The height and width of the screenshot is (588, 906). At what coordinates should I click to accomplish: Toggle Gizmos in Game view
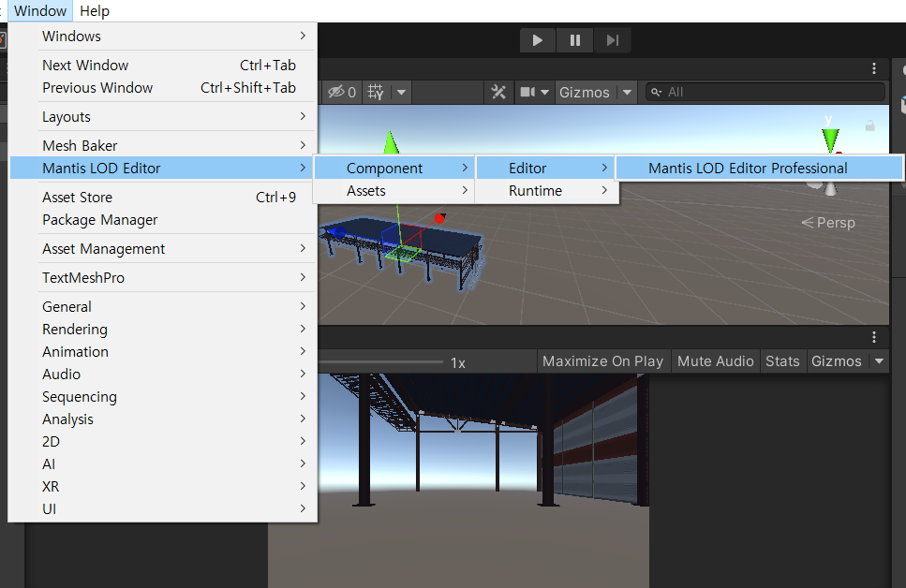pos(836,361)
